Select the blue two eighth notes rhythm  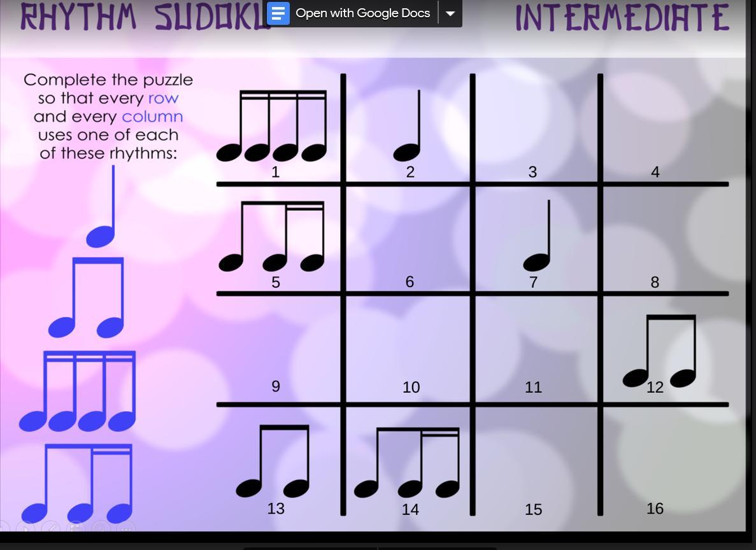point(87,297)
